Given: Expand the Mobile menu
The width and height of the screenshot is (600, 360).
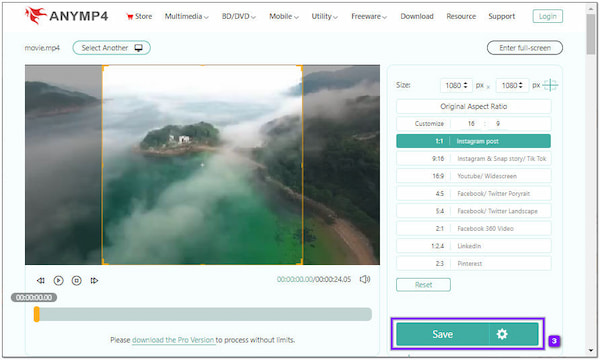Looking at the screenshot, I should click(x=284, y=16).
